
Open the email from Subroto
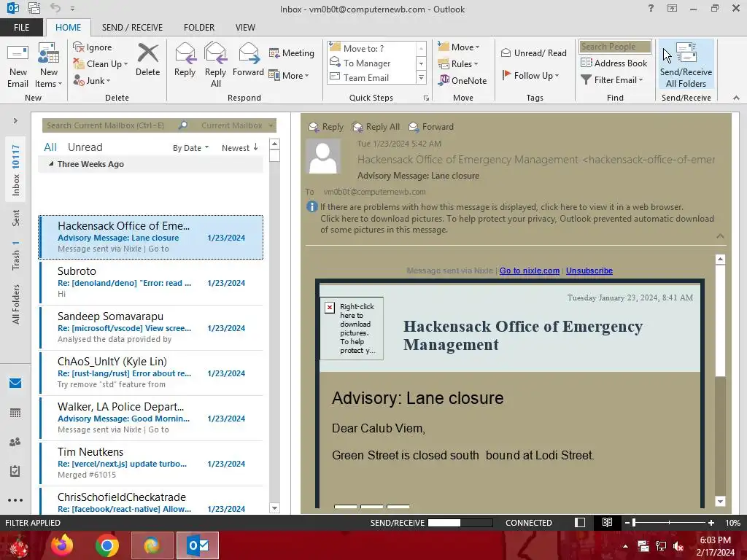click(151, 282)
